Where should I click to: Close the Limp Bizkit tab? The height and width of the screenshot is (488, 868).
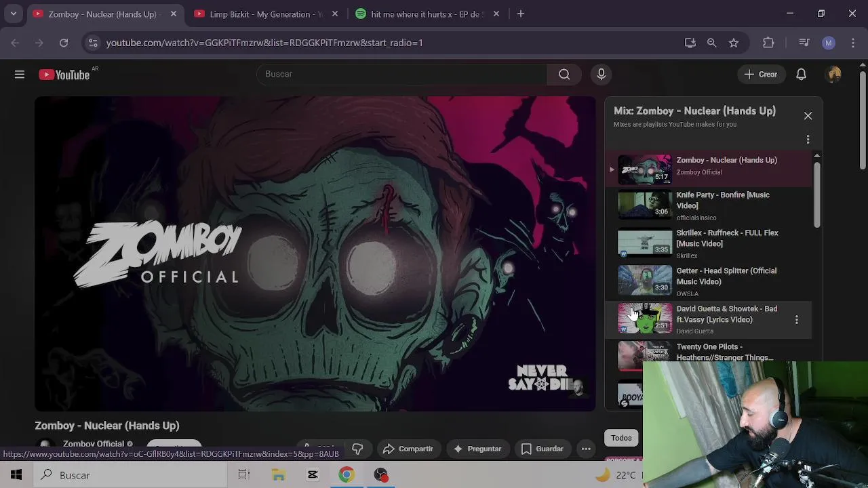[x=335, y=14]
